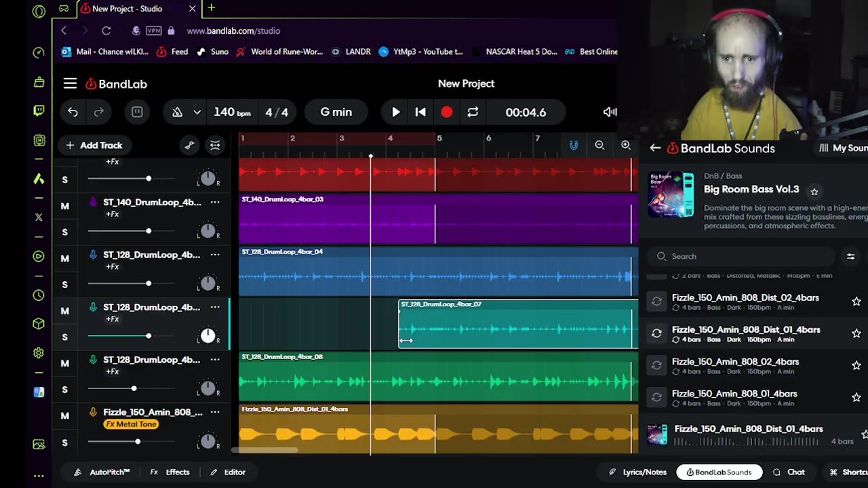
Task: Preview Fizzle_150_Amin_808_02_4bars loop
Action: 656,365
